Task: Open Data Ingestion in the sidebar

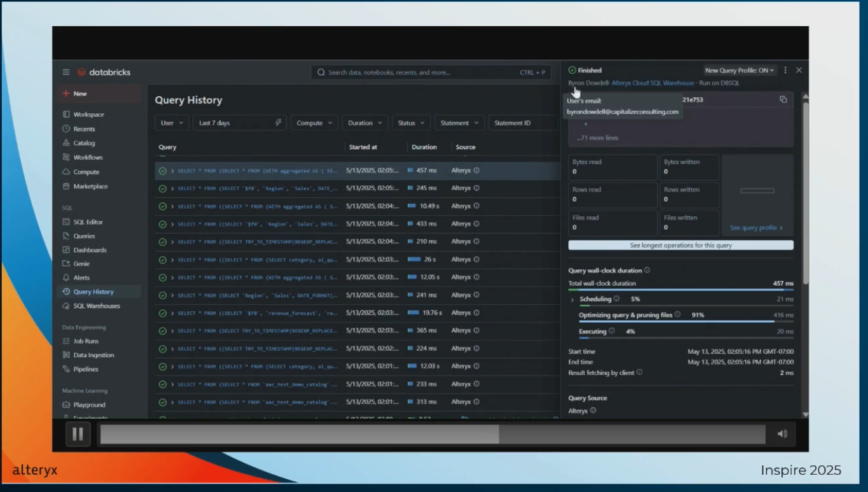Action: pyautogui.click(x=94, y=355)
